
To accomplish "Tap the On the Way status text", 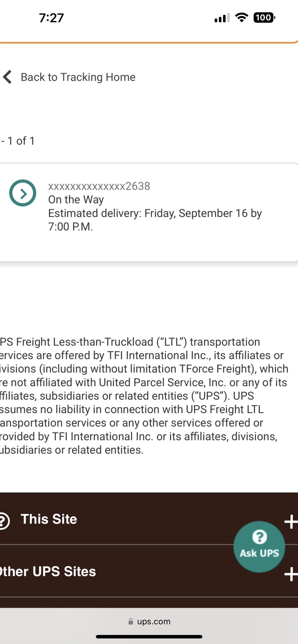I will click(x=76, y=200).
